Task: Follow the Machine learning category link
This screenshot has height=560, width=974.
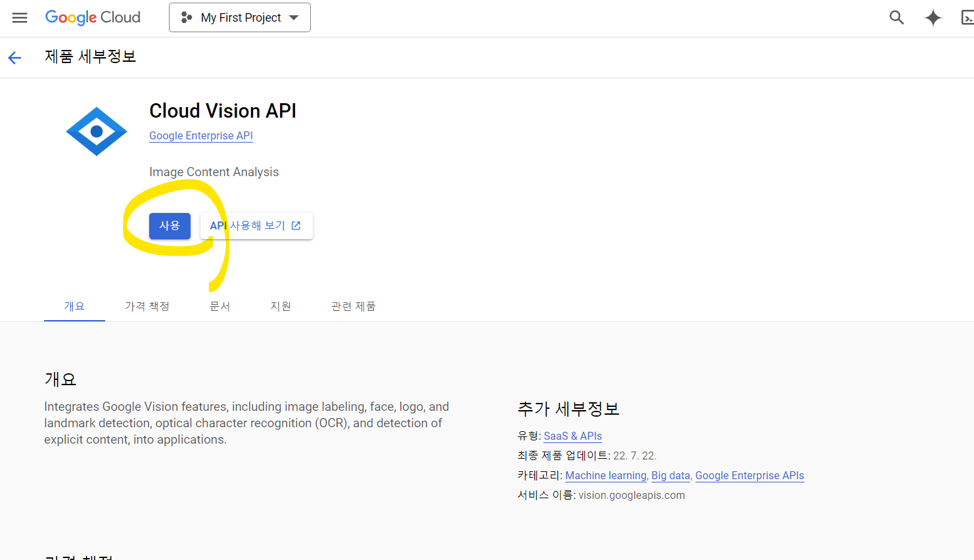Action: click(606, 475)
